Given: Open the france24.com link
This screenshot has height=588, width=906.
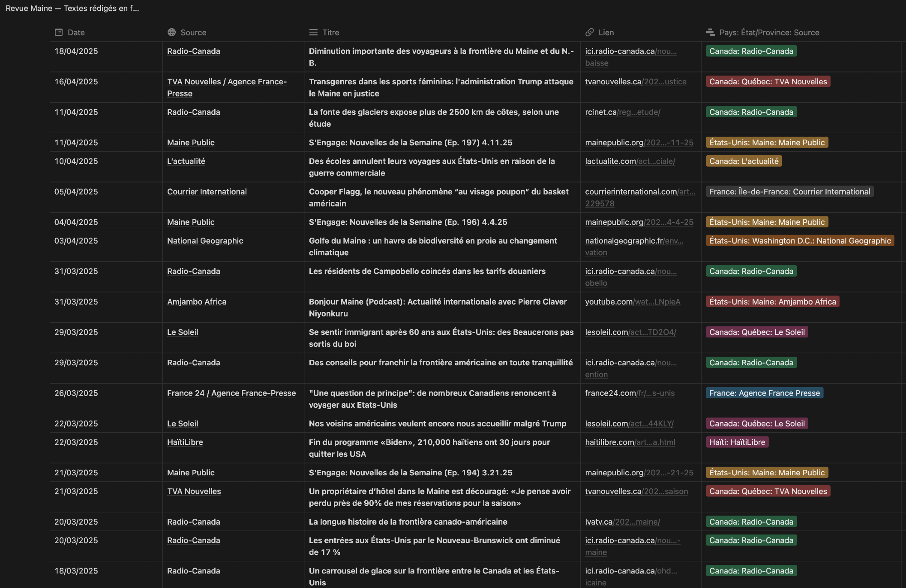Looking at the screenshot, I should (630, 393).
